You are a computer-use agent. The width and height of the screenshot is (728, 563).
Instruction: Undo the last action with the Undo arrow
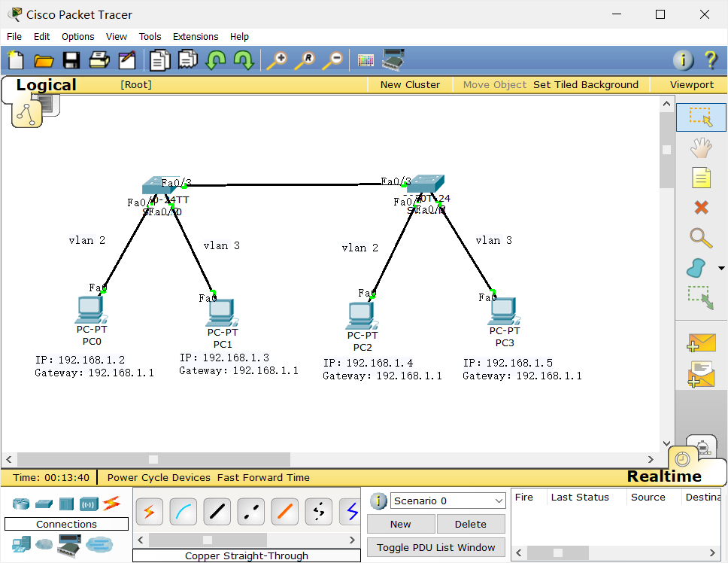click(215, 60)
